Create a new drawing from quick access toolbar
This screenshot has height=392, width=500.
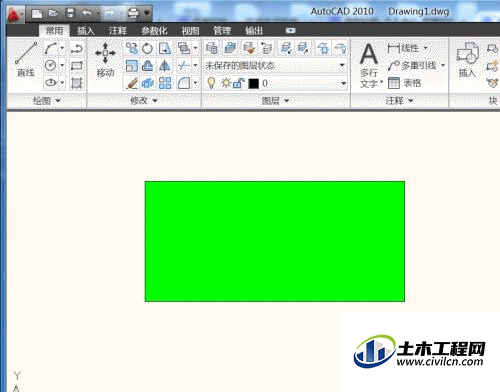pos(37,13)
